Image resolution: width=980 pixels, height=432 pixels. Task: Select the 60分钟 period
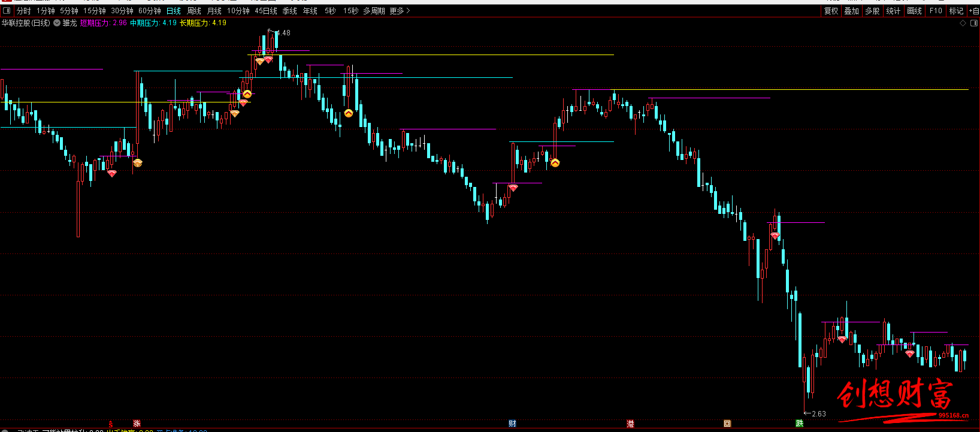pos(149,11)
